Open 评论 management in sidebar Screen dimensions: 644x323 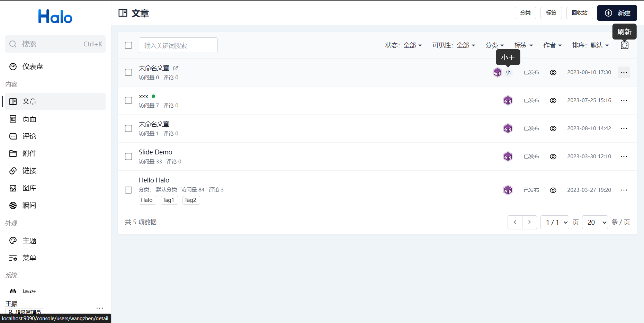tap(29, 136)
